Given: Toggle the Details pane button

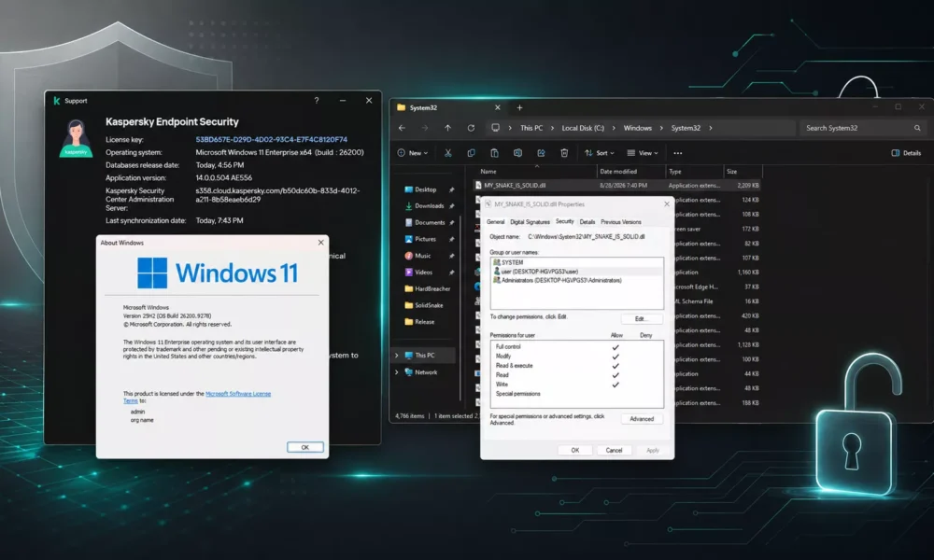Looking at the screenshot, I should point(906,153).
